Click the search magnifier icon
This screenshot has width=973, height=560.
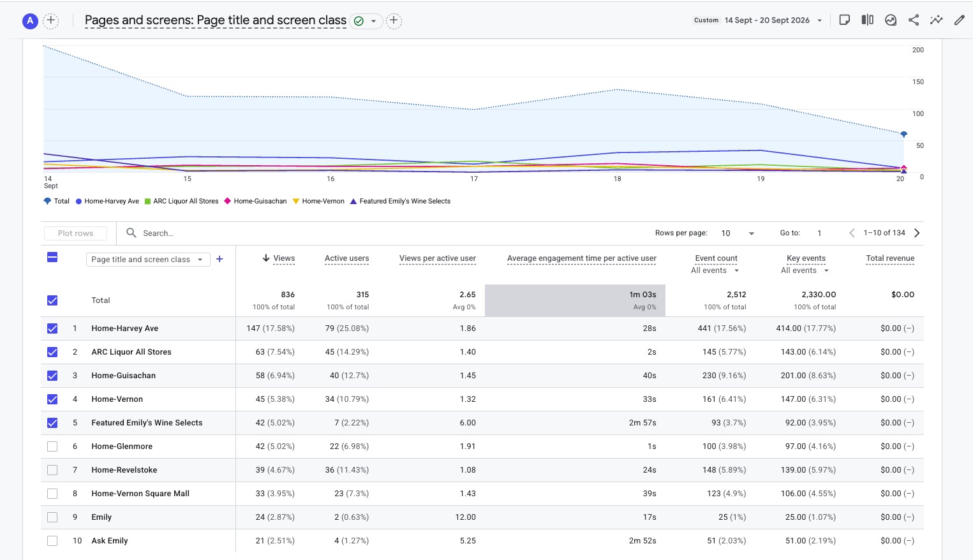pos(131,233)
